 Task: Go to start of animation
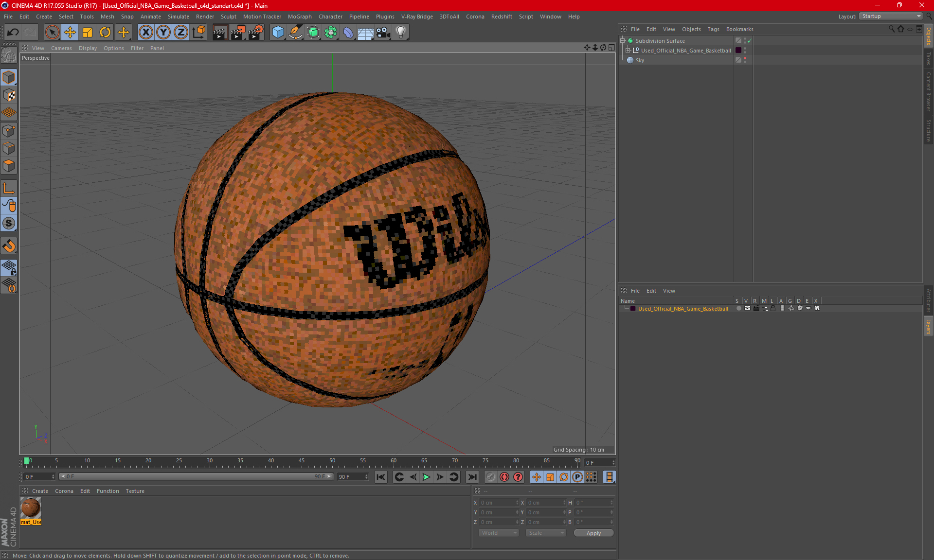pos(381,477)
